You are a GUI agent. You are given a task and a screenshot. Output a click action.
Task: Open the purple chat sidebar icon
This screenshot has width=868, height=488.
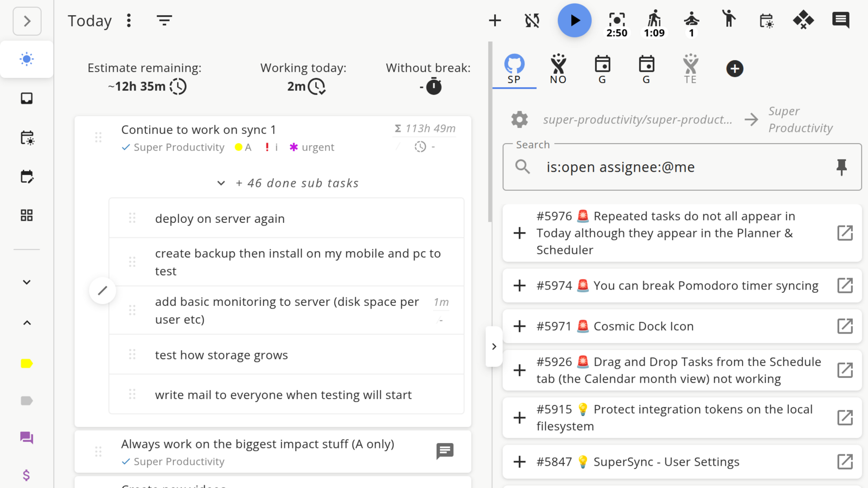tap(27, 438)
